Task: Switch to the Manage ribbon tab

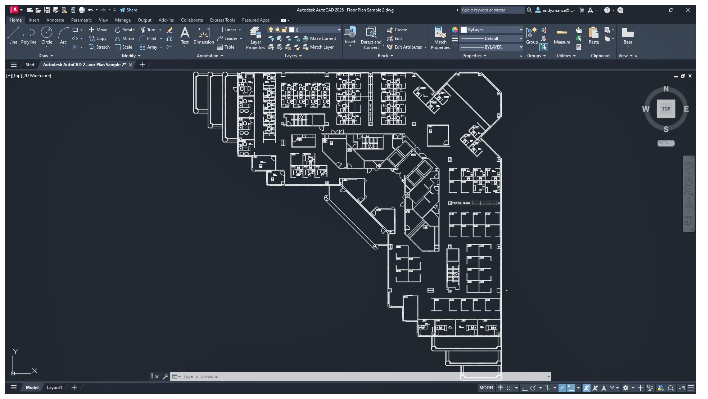Action: pos(122,20)
